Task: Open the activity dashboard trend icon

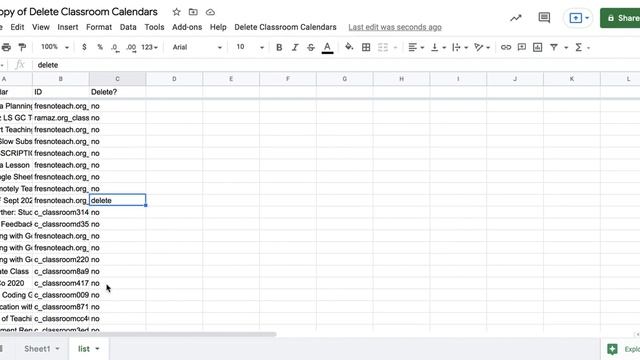Action: [516, 18]
